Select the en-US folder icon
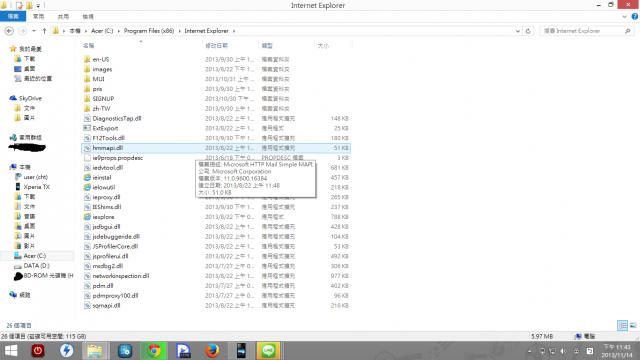This screenshot has width=640, height=360. (x=87, y=59)
